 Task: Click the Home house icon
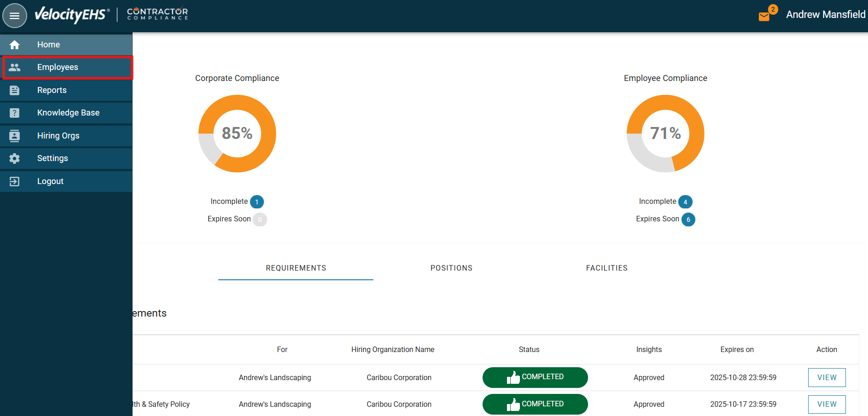pos(15,45)
